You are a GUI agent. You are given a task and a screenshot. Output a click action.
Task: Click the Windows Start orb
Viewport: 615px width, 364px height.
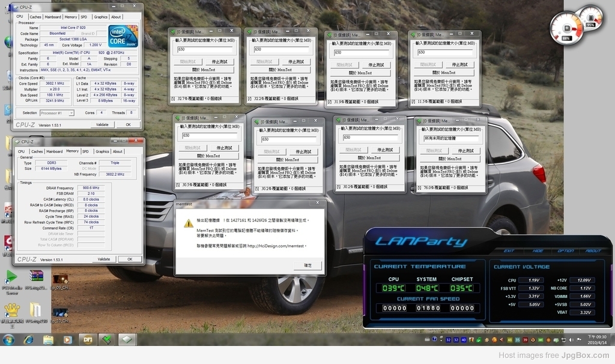coord(9,339)
